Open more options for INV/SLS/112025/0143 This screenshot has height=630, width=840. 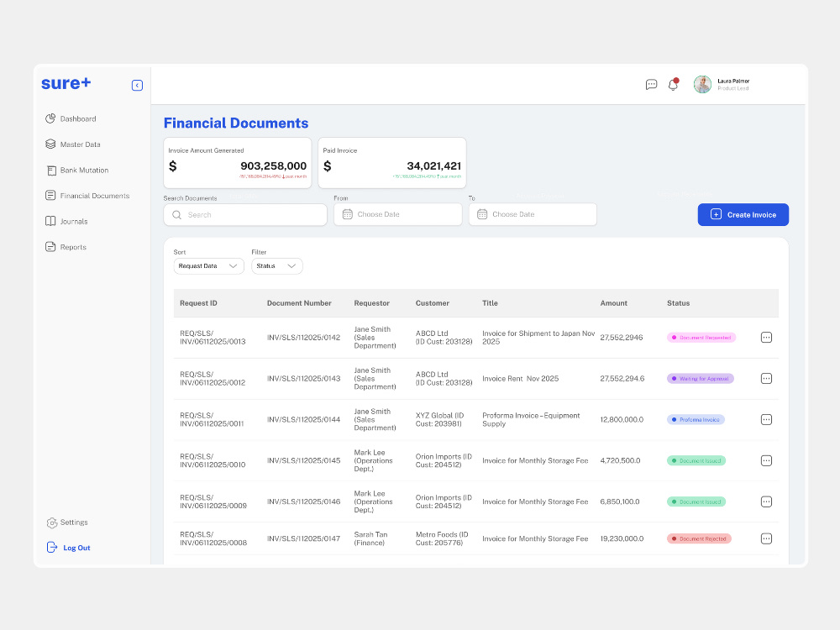[766, 379]
